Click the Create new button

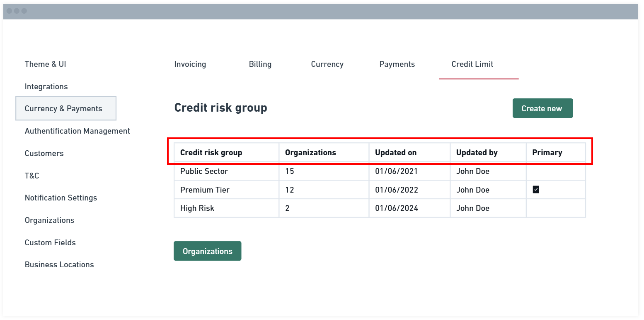pos(542,108)
